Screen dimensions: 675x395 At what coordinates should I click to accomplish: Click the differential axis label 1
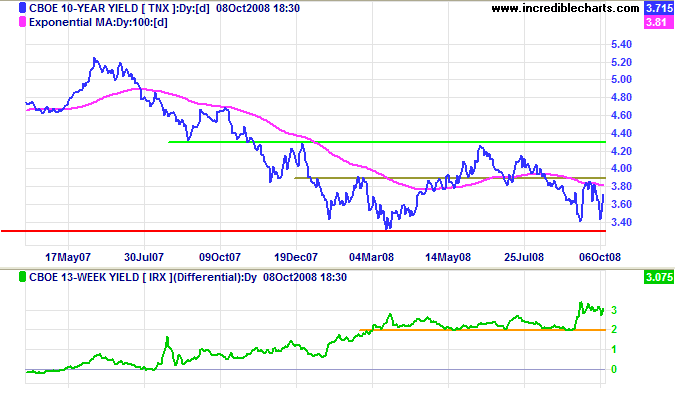coord(614,349)
